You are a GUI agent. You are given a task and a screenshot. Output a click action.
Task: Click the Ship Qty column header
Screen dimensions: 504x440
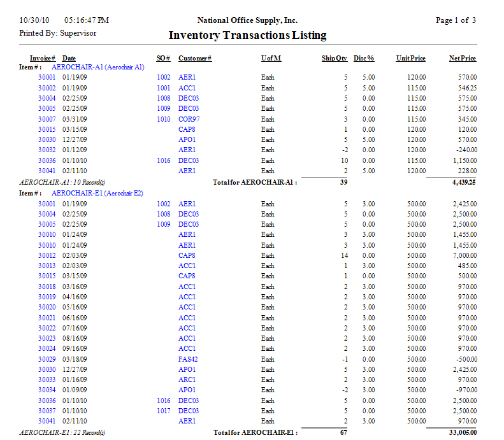[x=334, y=59]
